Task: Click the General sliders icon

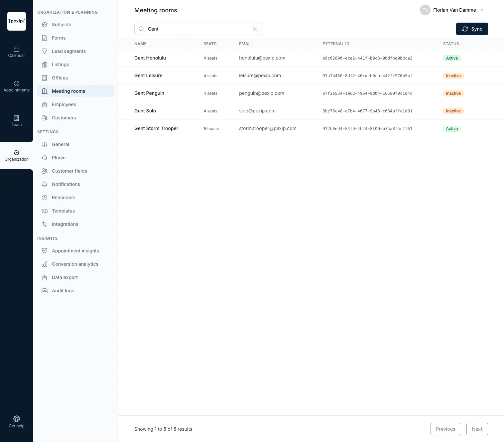Action: [45, 144]
